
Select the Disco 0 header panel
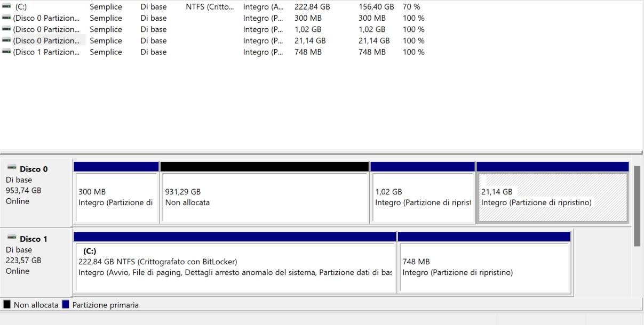click(36, 192)
